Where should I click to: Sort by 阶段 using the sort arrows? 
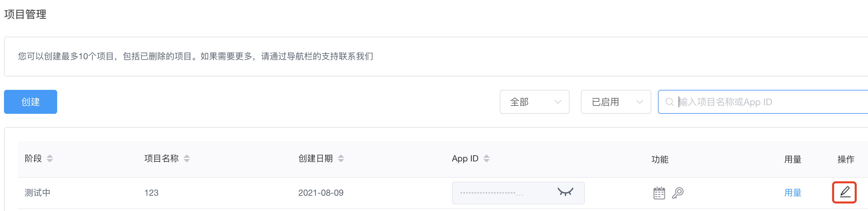[50, 158]
